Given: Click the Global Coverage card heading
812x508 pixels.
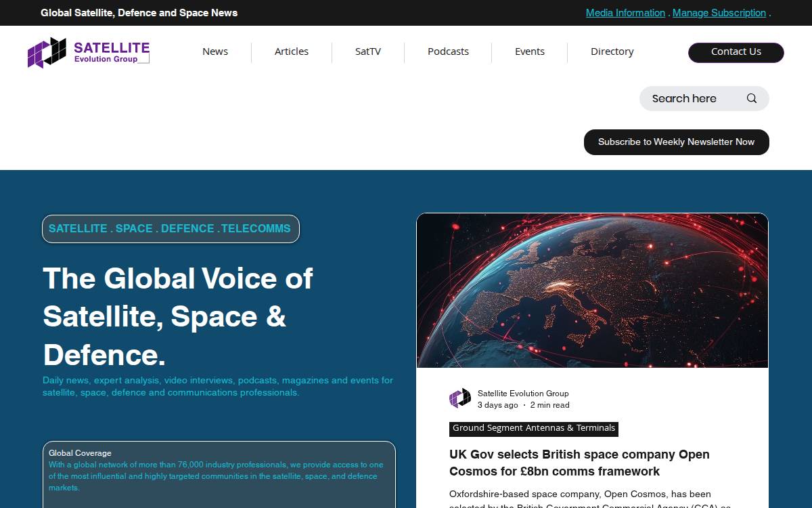Looking at the screenshot, I should click(80, 453).
